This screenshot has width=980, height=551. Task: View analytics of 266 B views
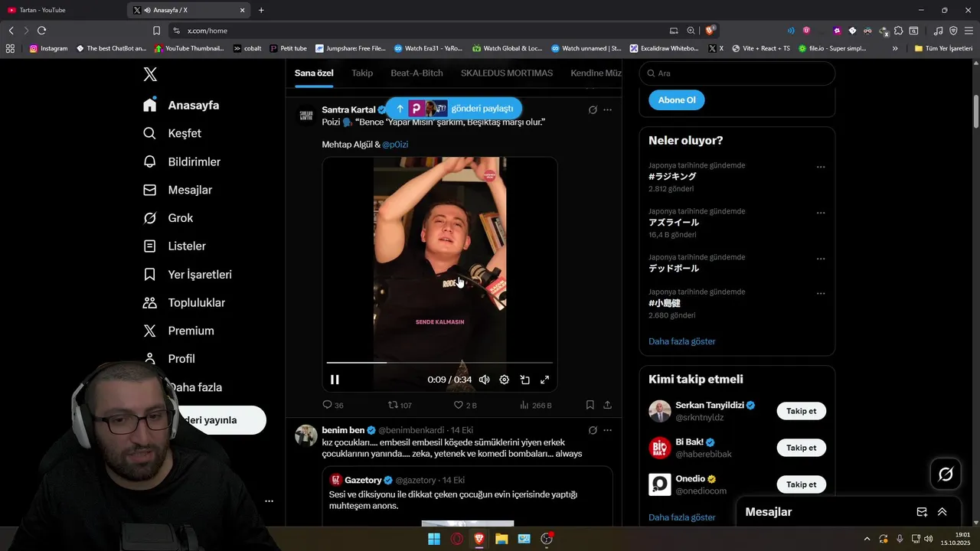point(536,405)
